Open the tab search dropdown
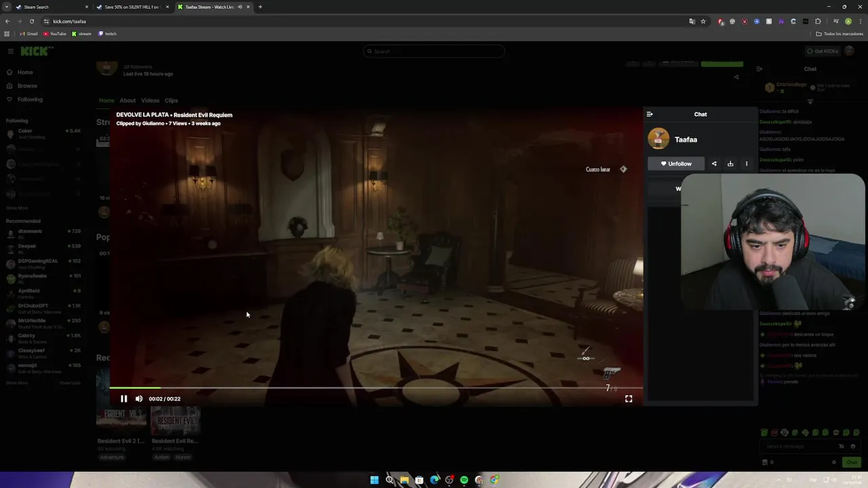This screenshot has width=868, height=488. coord(5,7)
